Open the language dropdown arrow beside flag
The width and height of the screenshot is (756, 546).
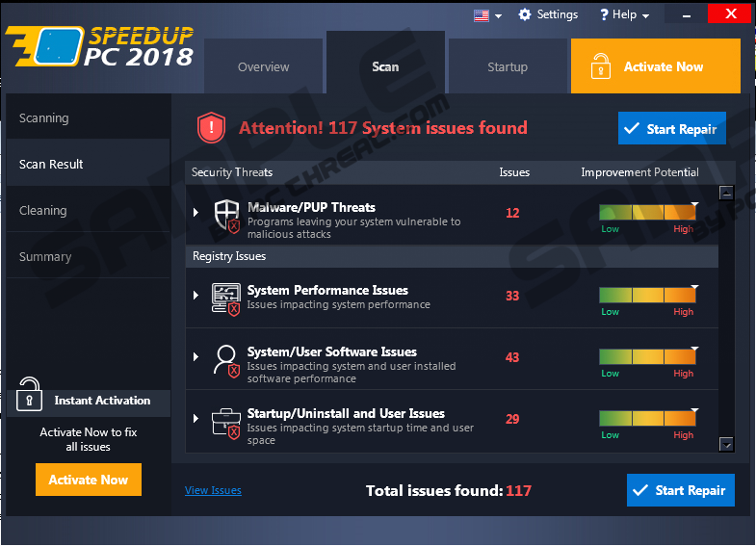point(499,16)
